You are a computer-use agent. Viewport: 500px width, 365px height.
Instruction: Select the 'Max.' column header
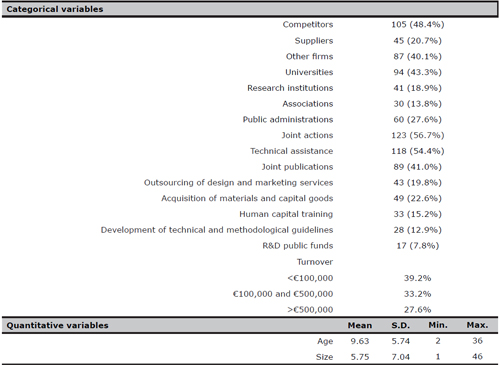477,325
